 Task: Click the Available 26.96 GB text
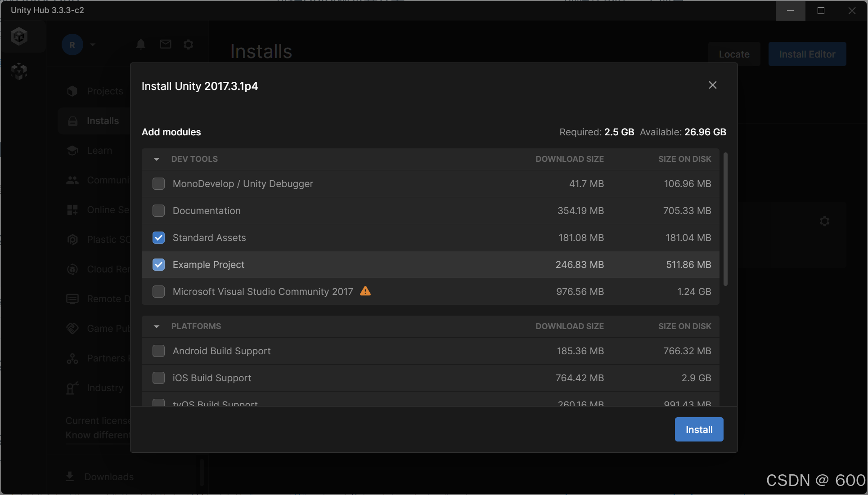[683, 132]
